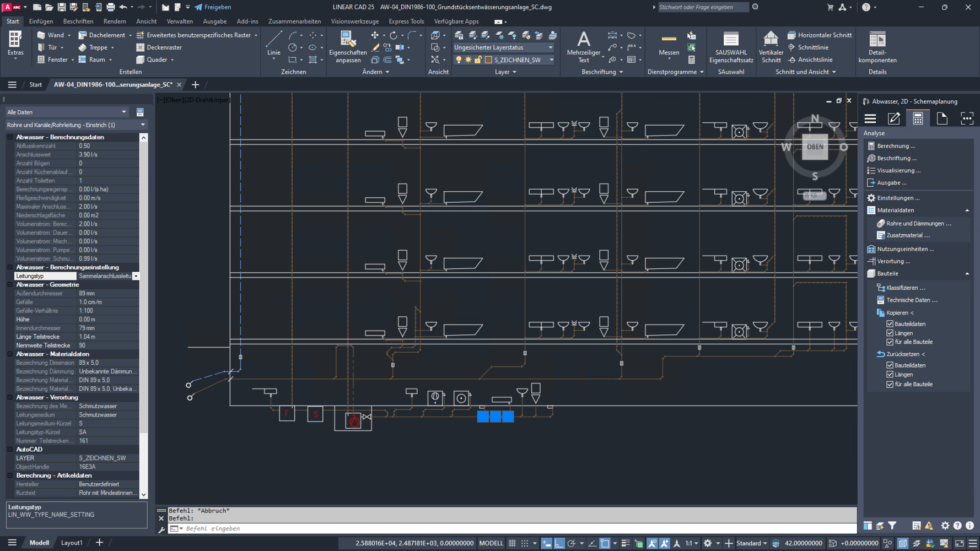Click the Erase tool icon in Ändern panel
This screenshot has width=980, height=551.
point(375,47)
